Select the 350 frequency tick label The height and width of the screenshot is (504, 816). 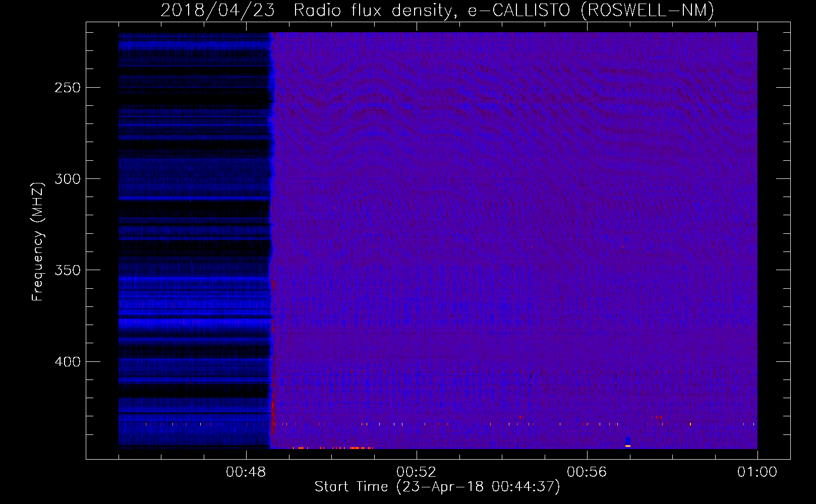tap(68, 270)
